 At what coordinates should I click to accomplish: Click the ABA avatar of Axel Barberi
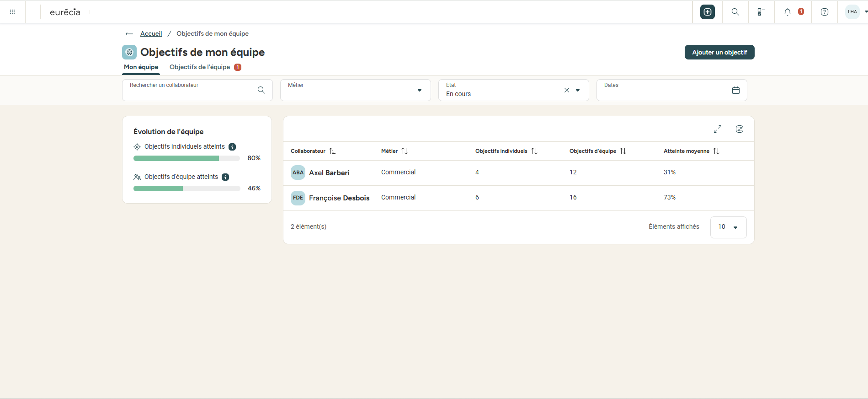(x=298, y=173)
